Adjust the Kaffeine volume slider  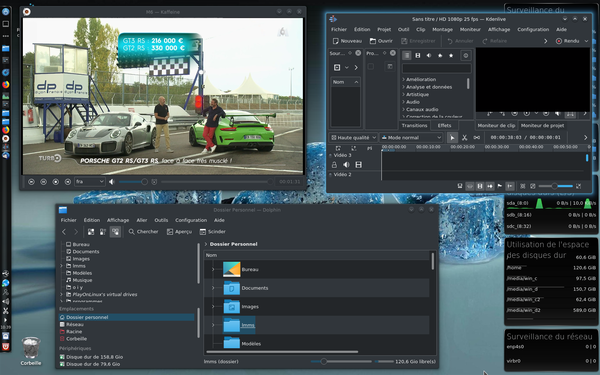(133, 182)
